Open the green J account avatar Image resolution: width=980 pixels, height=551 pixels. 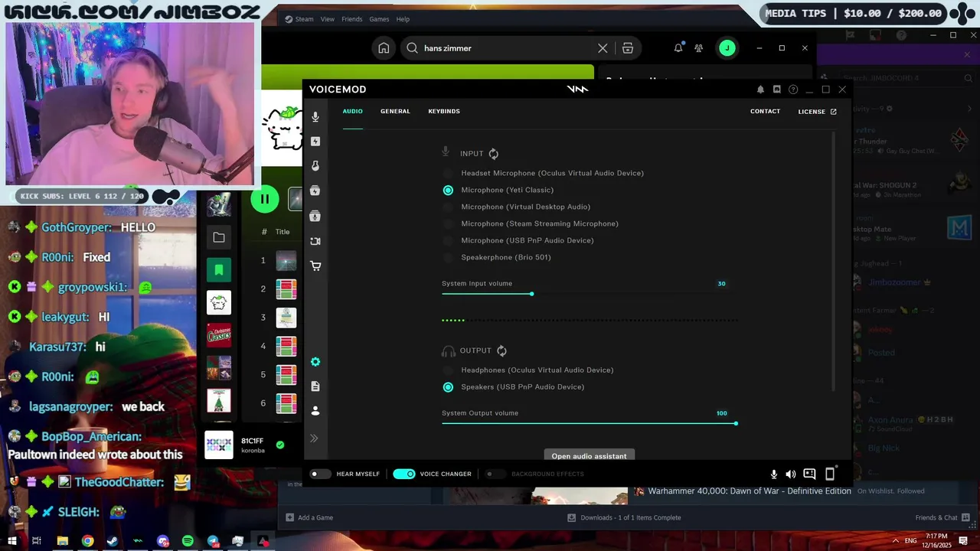(727, 48)
